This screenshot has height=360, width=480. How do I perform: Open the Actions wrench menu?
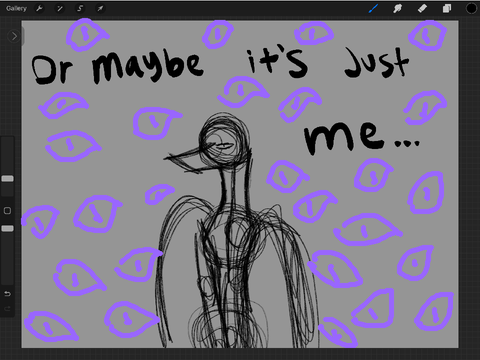pyautogui.click(x=39, y=9)
